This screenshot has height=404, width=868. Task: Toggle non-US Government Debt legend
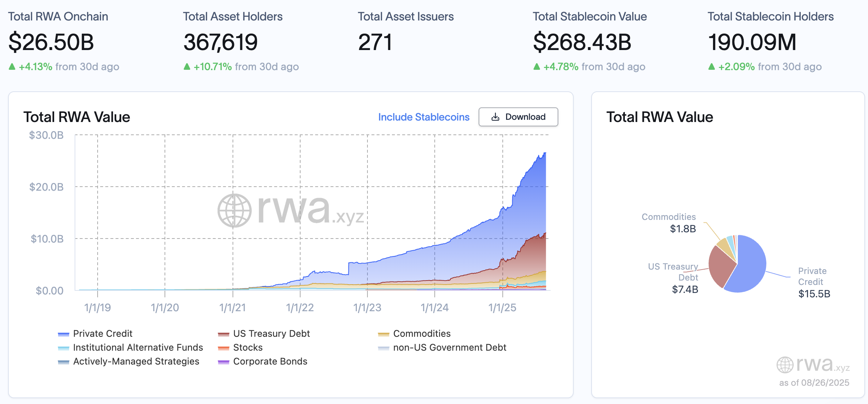click(449, 347)
